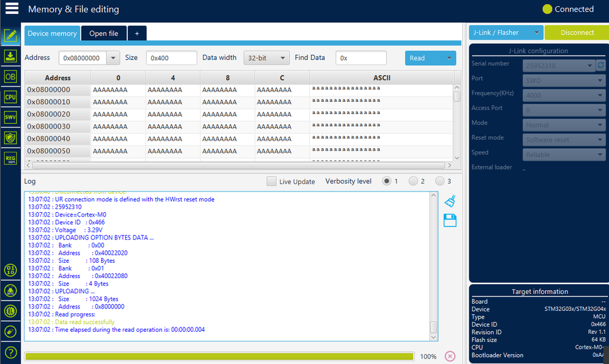Open the Frequency 4000 dropdown
Viewport: 609px width, 364px height.
point(564,95)
